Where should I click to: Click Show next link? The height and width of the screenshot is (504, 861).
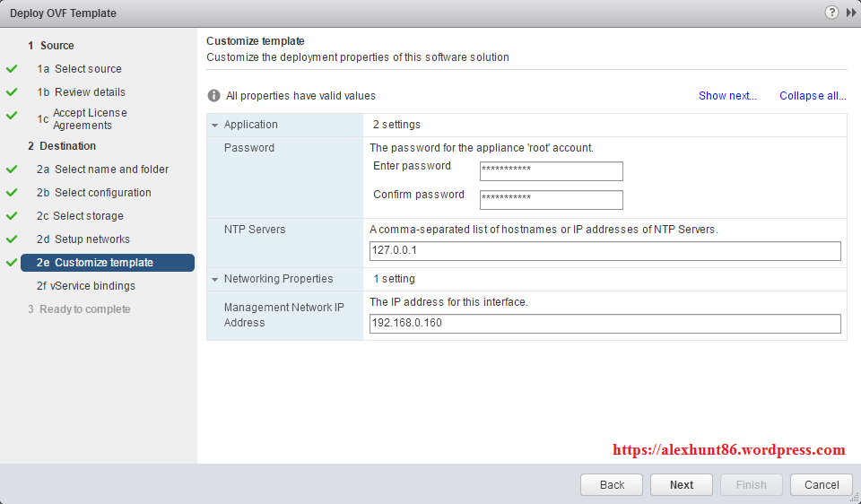tap(727, 96)
